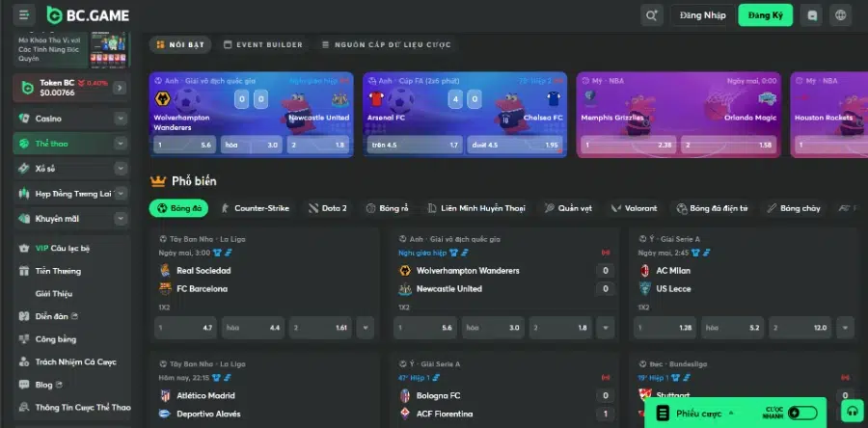Select odds 4.7 for Real Sociedad win
The image size is (868, 428).
click(185, 328)
